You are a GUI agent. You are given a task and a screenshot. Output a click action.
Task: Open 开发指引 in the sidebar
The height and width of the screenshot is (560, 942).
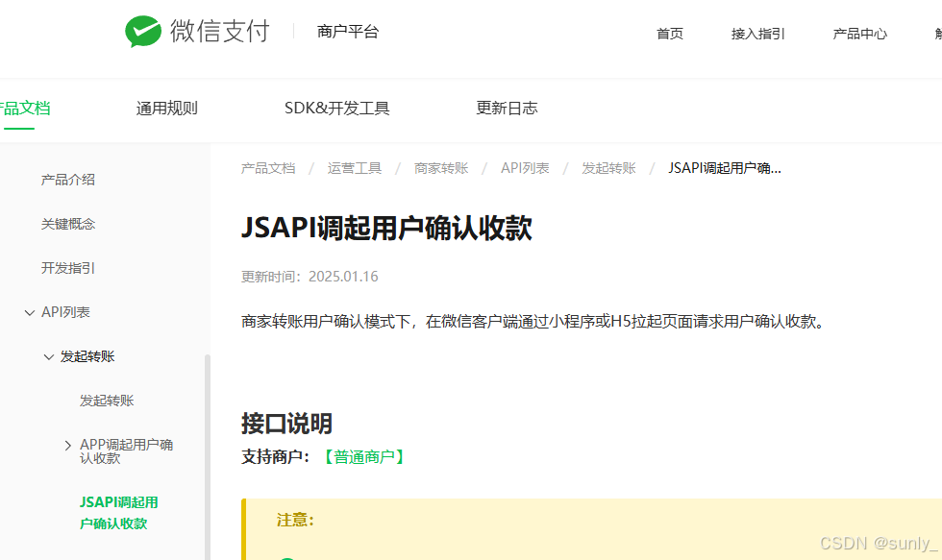[68, 268]
